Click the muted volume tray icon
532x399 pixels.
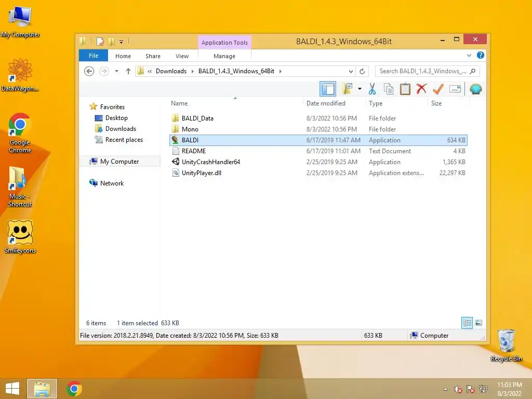tap(458, 389)
